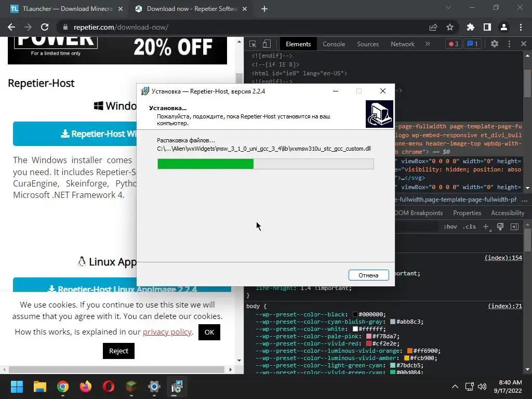Bookmark this page with star icon

[x=450, y=27]
